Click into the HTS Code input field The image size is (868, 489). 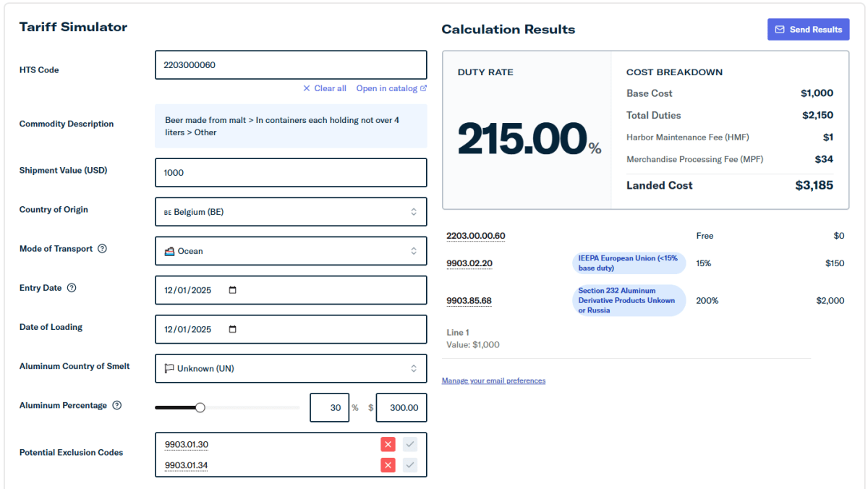[x=291, y=64]
